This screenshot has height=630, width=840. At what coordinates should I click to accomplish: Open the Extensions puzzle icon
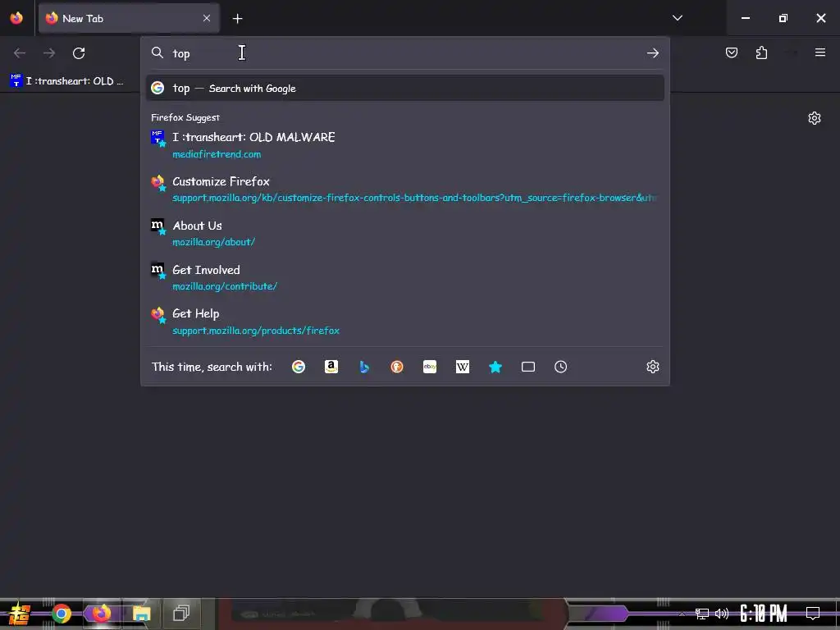point(762,52)
